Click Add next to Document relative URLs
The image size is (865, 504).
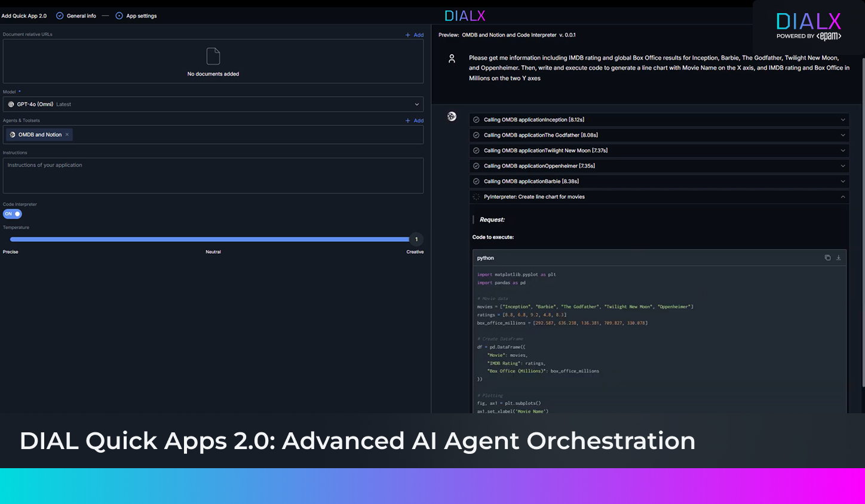pos(415,35)
